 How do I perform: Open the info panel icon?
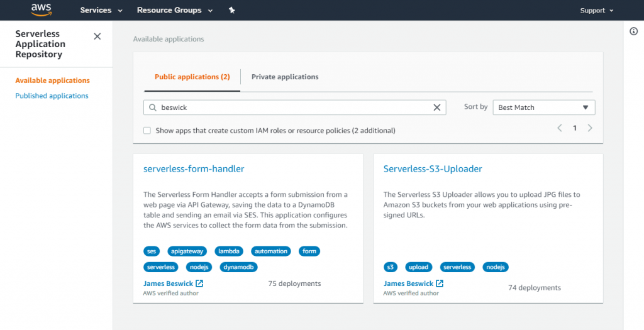[634, 31]
